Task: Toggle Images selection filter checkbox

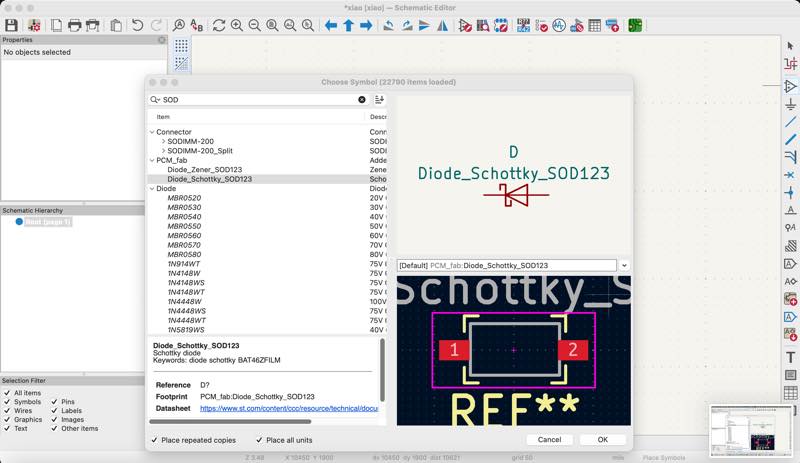Action: pyautogui.click(x=55, y=419)
